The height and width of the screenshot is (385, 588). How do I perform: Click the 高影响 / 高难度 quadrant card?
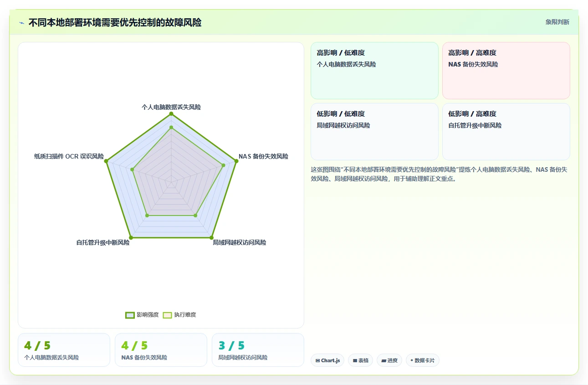click(506, 71)
